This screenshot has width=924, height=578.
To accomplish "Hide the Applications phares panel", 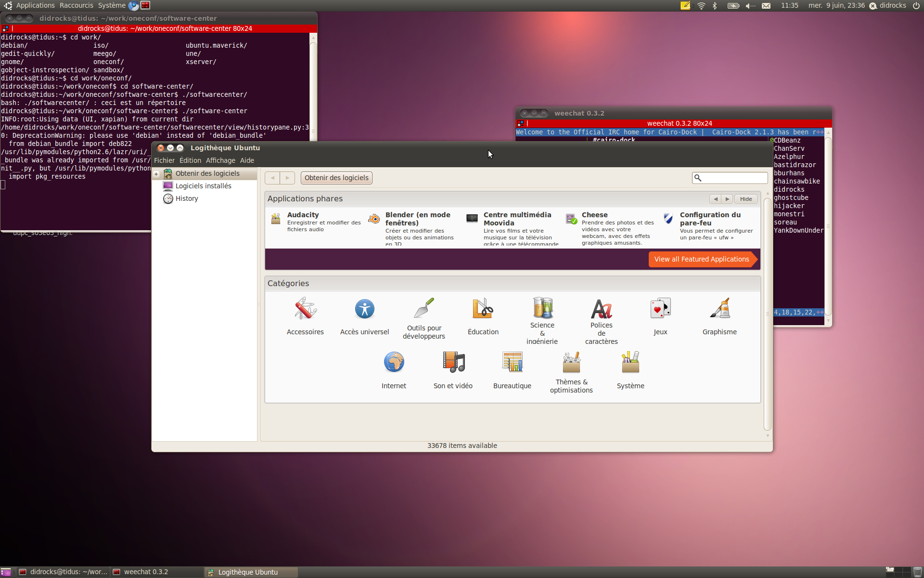I will tap(746, 199).
